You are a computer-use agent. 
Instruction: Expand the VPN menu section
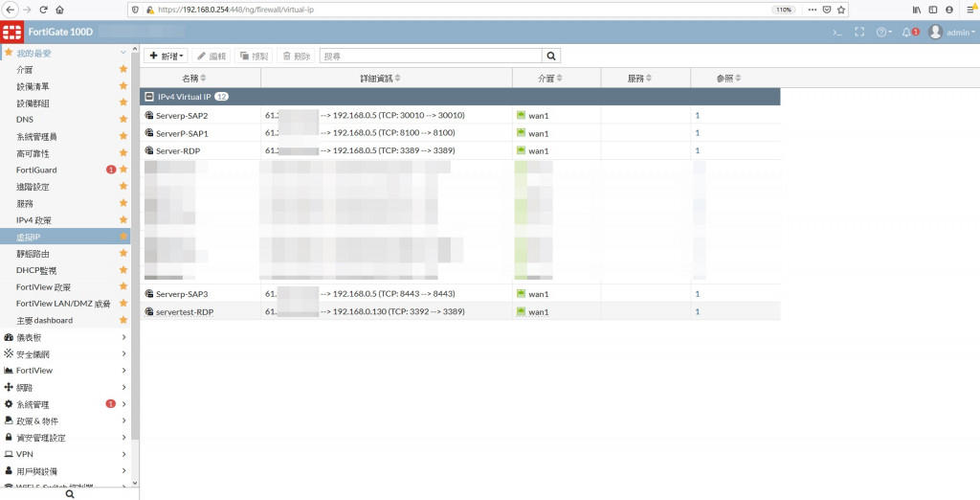pyautogui.click(x=66, y=454)
